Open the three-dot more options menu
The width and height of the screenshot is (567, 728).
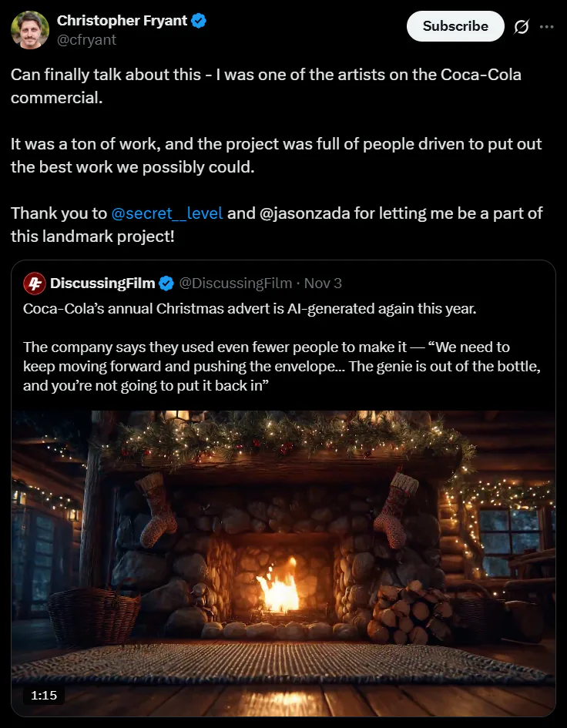[x=547, y=27]
